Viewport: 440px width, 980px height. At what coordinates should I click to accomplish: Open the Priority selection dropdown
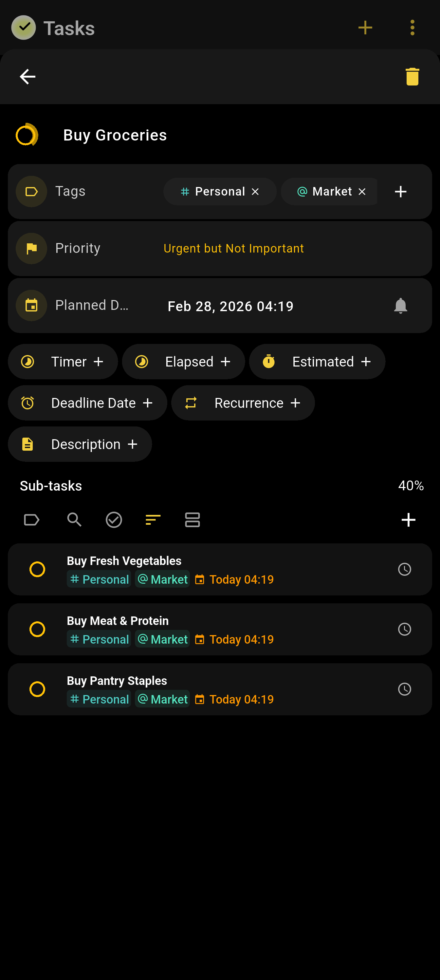(x=220, y=248)
